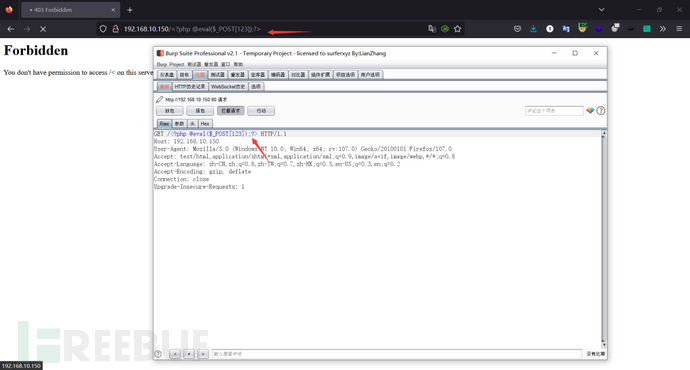Switch to the 仪表盘 tab
Image resolution: width=690 pixels, height=370 pixels.
point(167,75)
